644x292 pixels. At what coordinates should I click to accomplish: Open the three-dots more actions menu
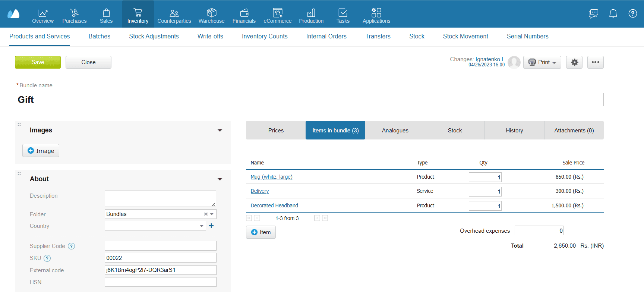pyautogui.click(x=595, y=62)
